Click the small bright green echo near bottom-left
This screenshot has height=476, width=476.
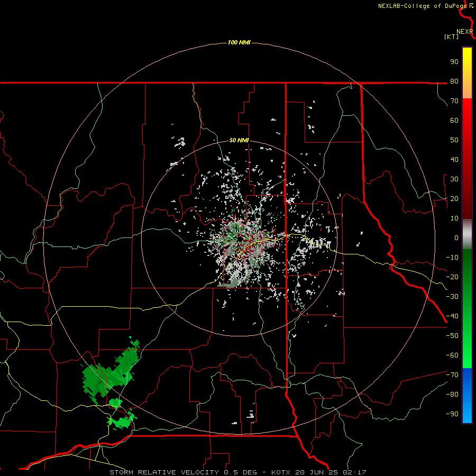click(x=122, y=422)
